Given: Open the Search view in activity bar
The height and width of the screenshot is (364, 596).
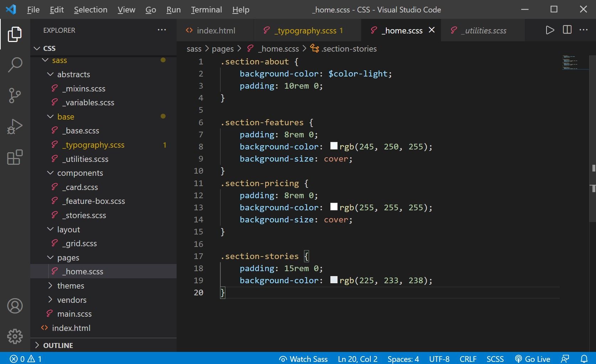Looking at the screenshot, I should tap(15, 65).
